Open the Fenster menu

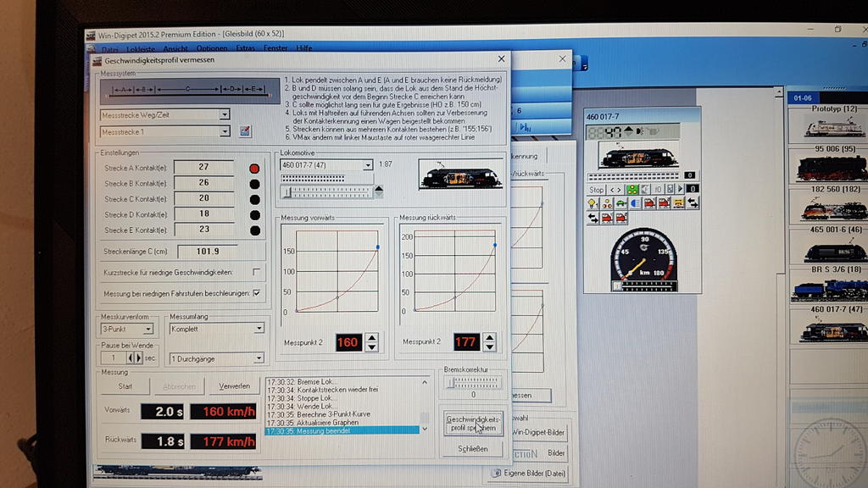click(x=275, y=48)
